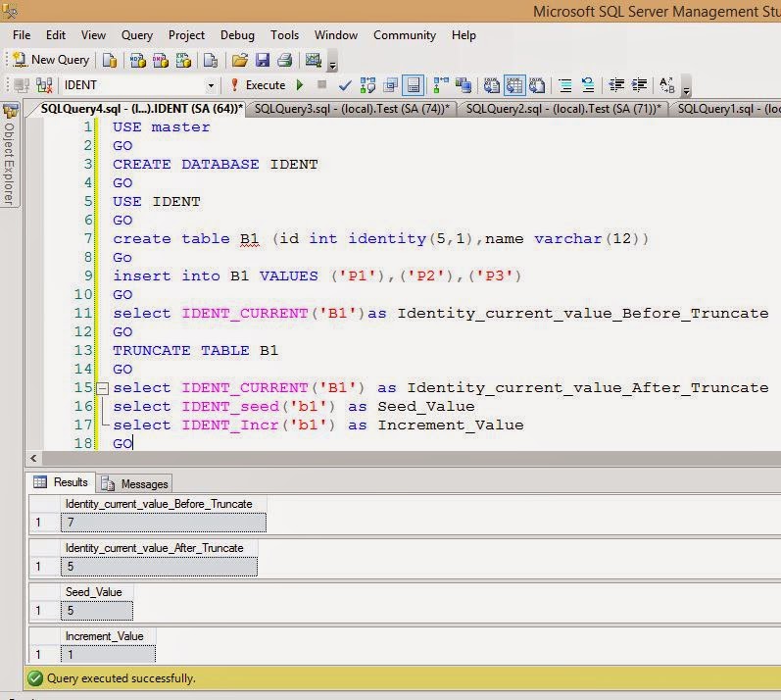Select the cell under Increment_Value
781x700 pixels.
(108, 655)
